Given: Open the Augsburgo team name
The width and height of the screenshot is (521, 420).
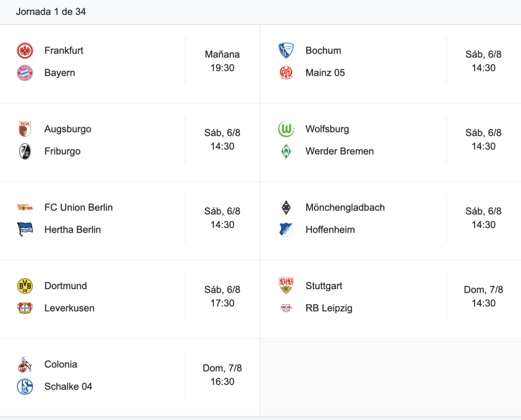Looking at the screenshot, I should click(x=68, y=129).
